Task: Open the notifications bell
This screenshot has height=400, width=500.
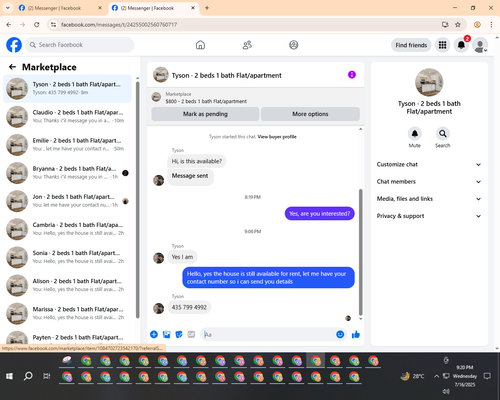Action: 461,45
